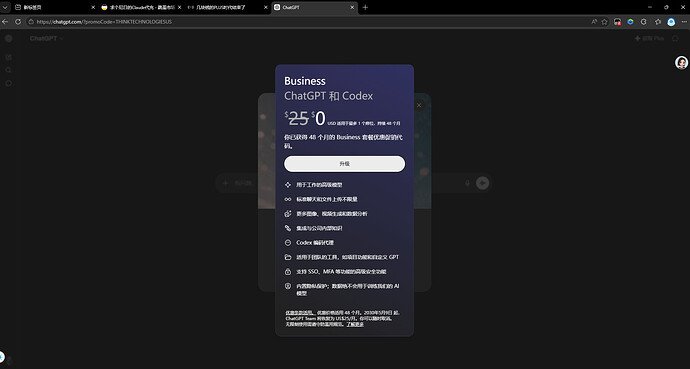Open the browser profile avatar in toolbar
Viewport: 690px width, 369px height.
click(x=671, y=22)
